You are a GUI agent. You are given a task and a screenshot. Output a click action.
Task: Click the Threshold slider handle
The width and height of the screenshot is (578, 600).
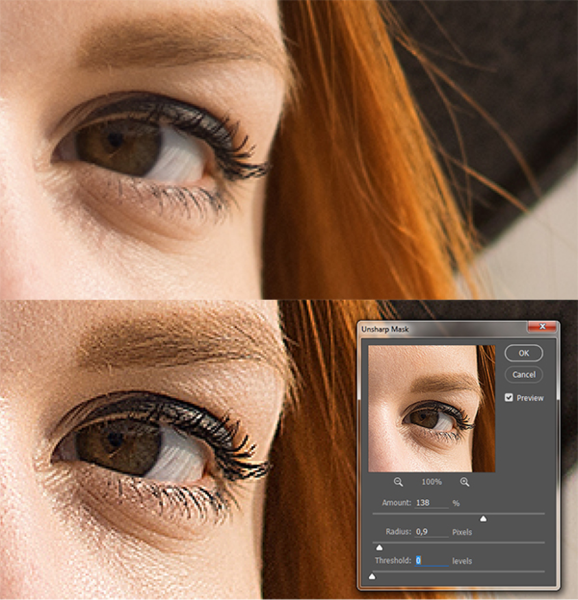[372, 576]
